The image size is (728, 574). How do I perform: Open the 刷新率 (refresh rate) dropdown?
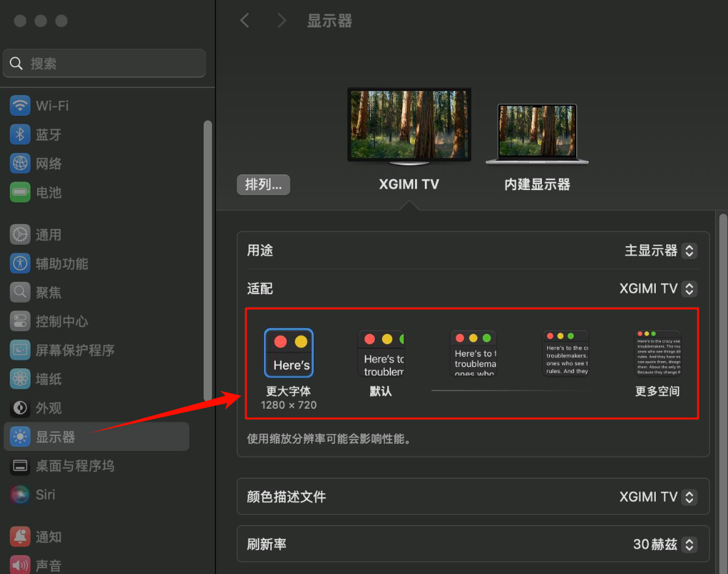(664, 544)
